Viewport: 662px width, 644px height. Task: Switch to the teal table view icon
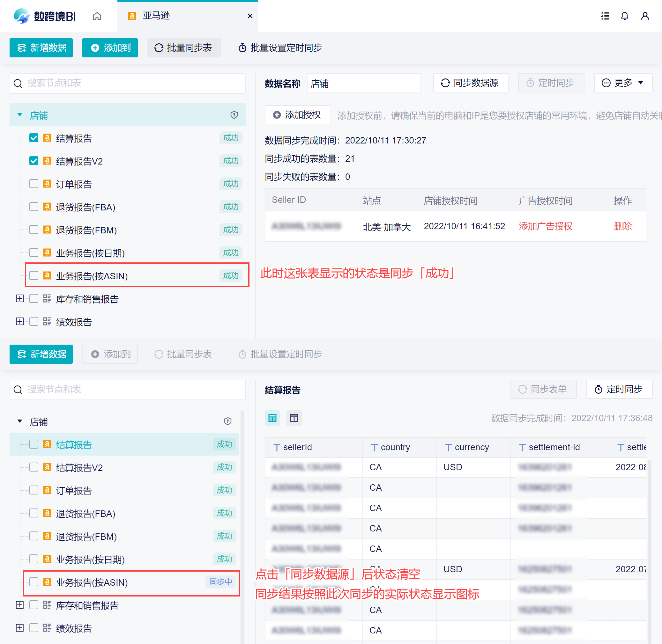[x=272, y=418]
